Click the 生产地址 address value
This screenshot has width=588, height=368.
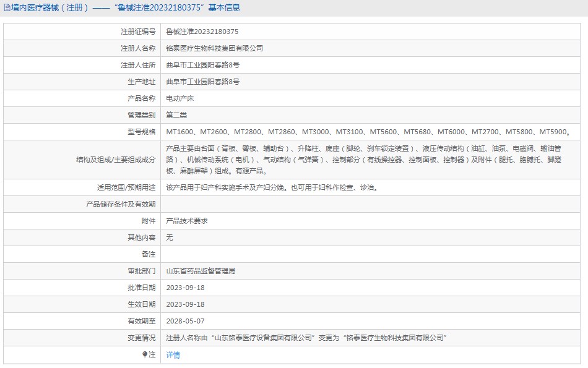pyautogui.click(x=203, y=82)
